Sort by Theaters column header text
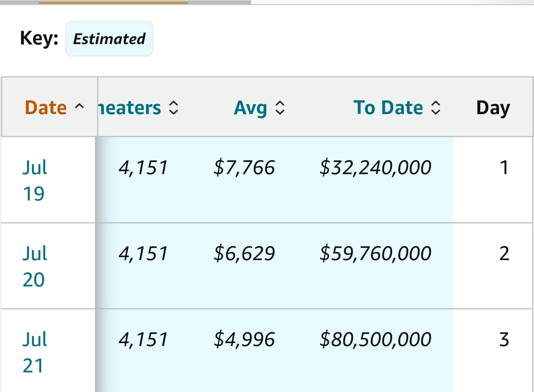 coord(129,108)
